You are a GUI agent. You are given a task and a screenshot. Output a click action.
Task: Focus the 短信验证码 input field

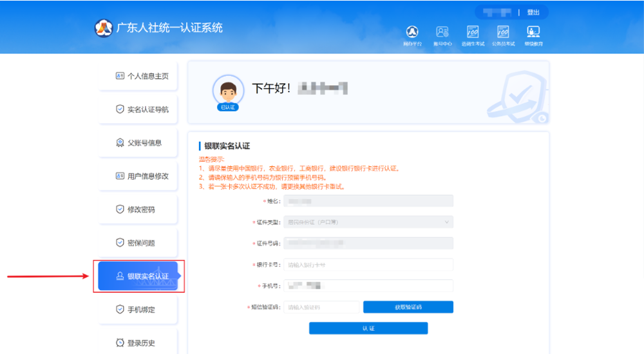[321, 307]
